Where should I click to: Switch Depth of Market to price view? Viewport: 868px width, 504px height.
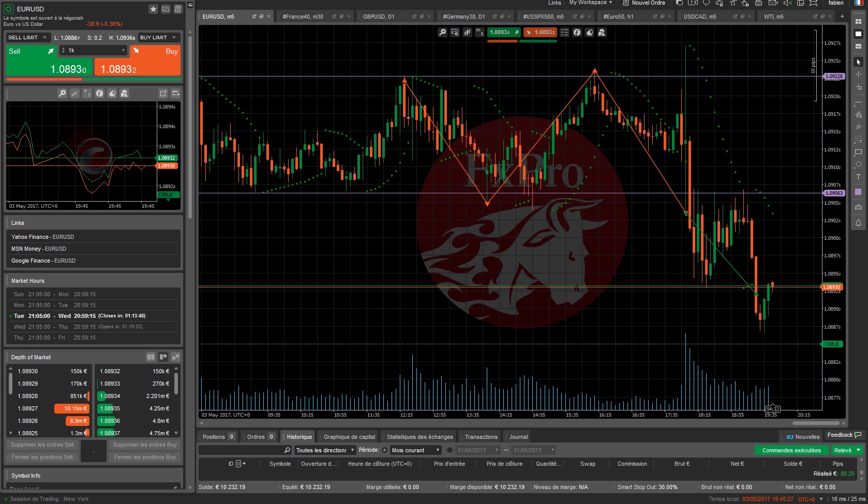coord(163,357)
